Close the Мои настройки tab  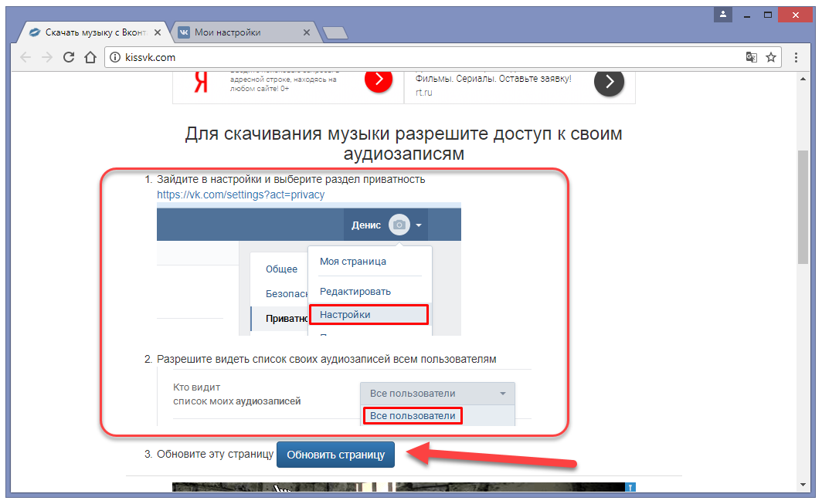coord(307,32)
